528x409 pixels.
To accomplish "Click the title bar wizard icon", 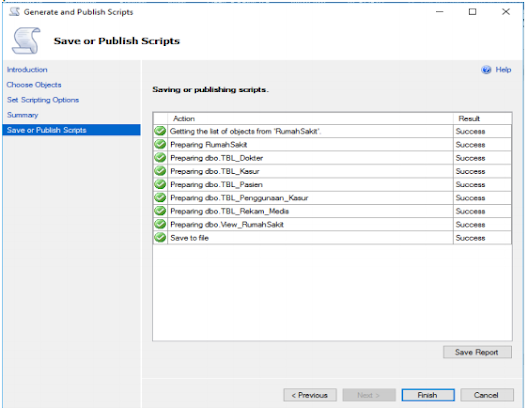I will tap(14, 12).
